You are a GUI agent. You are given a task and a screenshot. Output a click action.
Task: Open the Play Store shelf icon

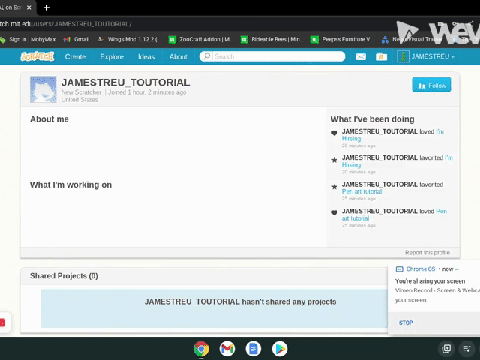pos(279,349)
